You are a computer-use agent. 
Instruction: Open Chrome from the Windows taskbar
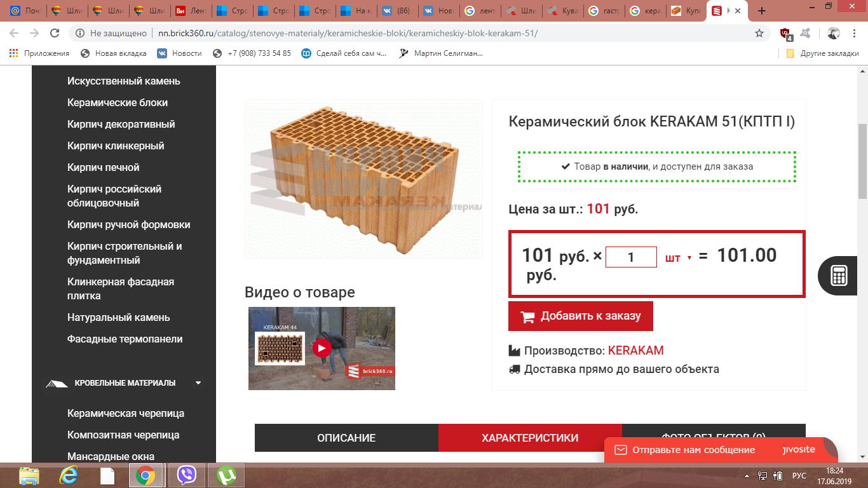click(x=146, y=475)
